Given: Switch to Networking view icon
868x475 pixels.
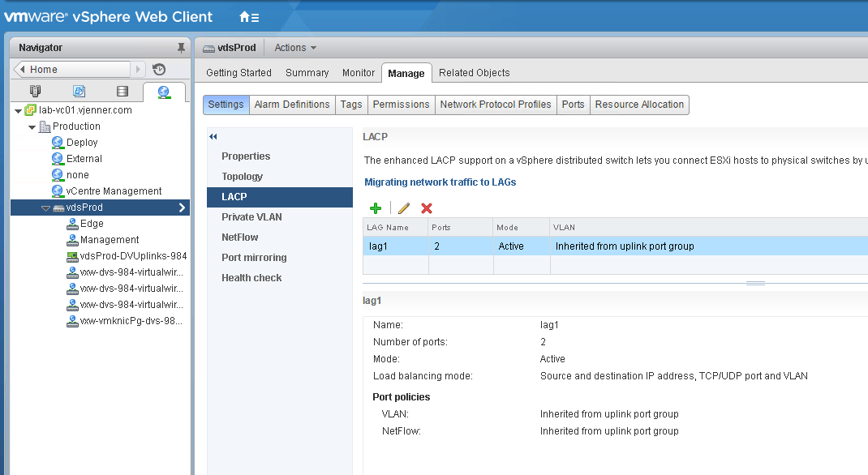Looking at the screenshot, I should tap(164, 92).
